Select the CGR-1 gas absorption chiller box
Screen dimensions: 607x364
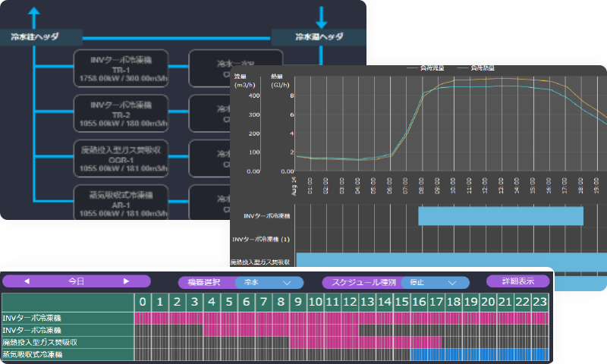(x=122, y=155)
